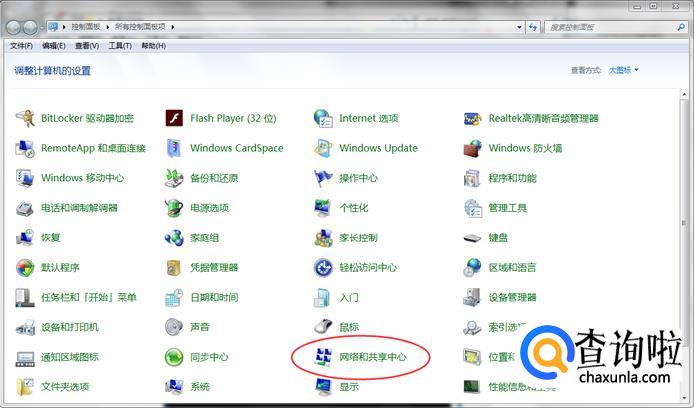This screenshot has width=694, height=408.
Task: Open 同步中心 green icon
Action: pos(174,357)
